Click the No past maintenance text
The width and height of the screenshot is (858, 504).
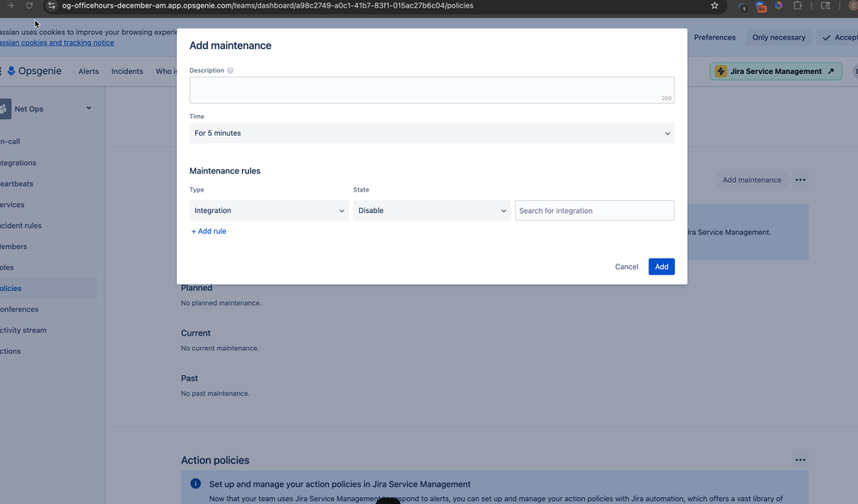click(215, 393)
